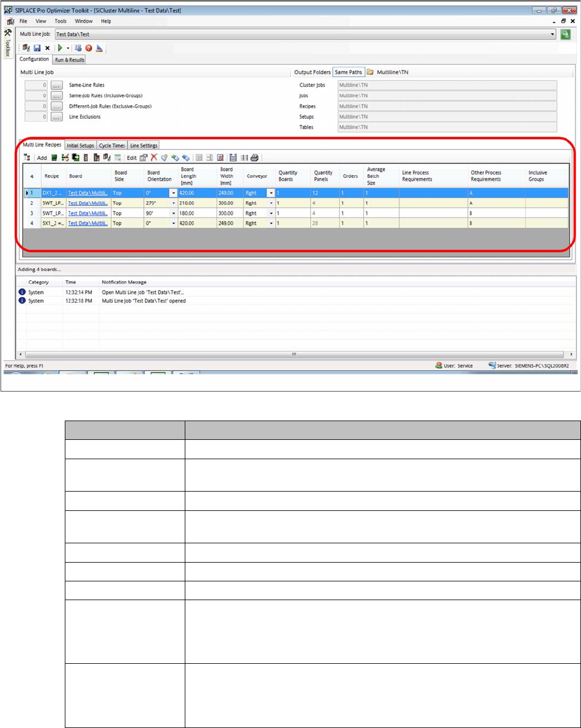Screen dimensions: 581x728
Task: Click the blue calculator-like icon before printer
Action: pyautogui.click(x=233, y=157)
